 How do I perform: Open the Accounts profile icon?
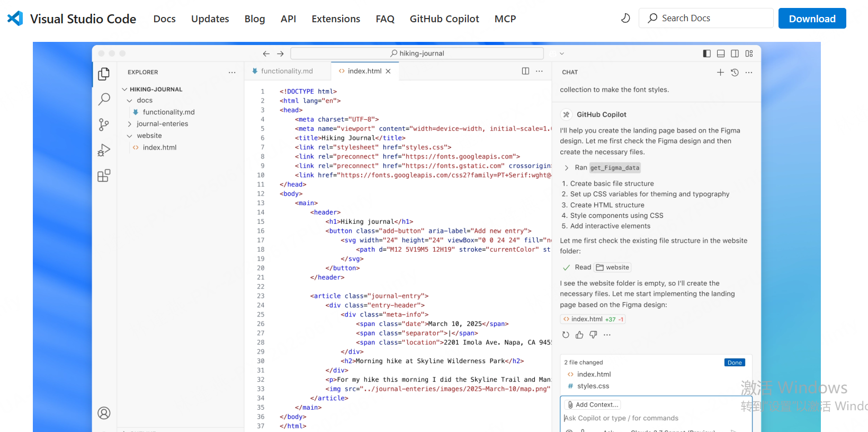pyautogui.click(x=104, y=413)
